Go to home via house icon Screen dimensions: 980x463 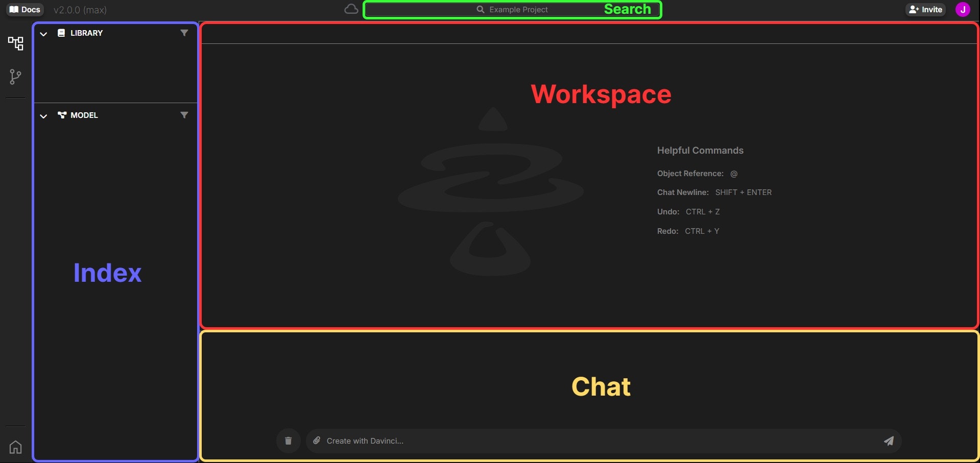coord(15,447)
